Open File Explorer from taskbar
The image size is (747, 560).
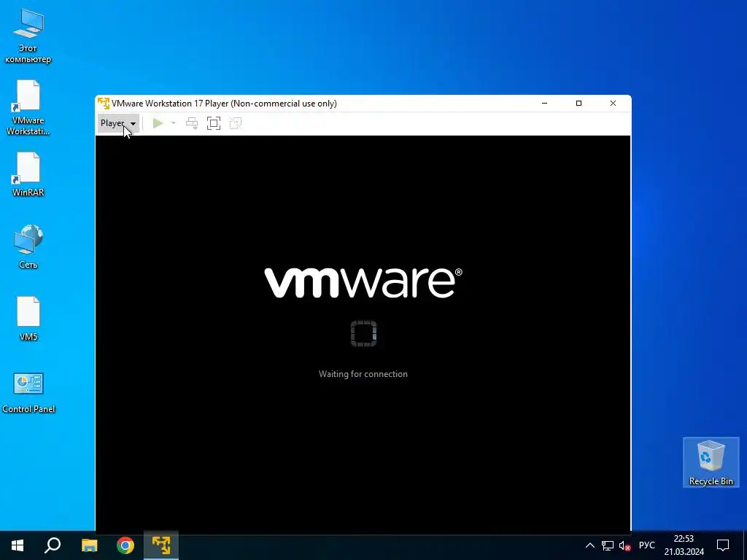(89, 545)
